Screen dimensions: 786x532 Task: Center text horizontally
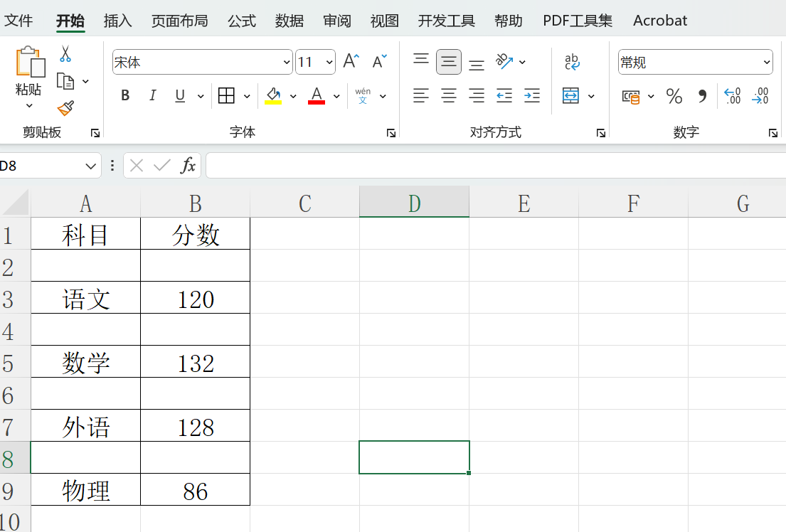[x=449, y=96]
